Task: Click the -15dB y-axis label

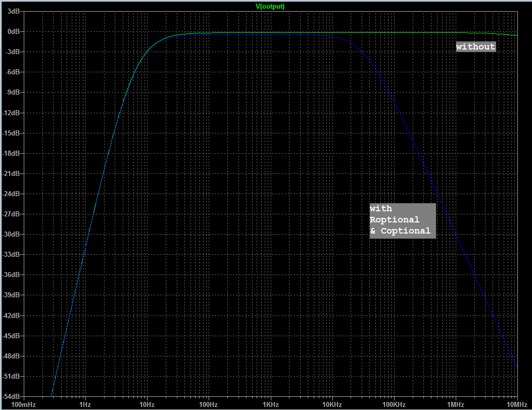Action: 11,133
